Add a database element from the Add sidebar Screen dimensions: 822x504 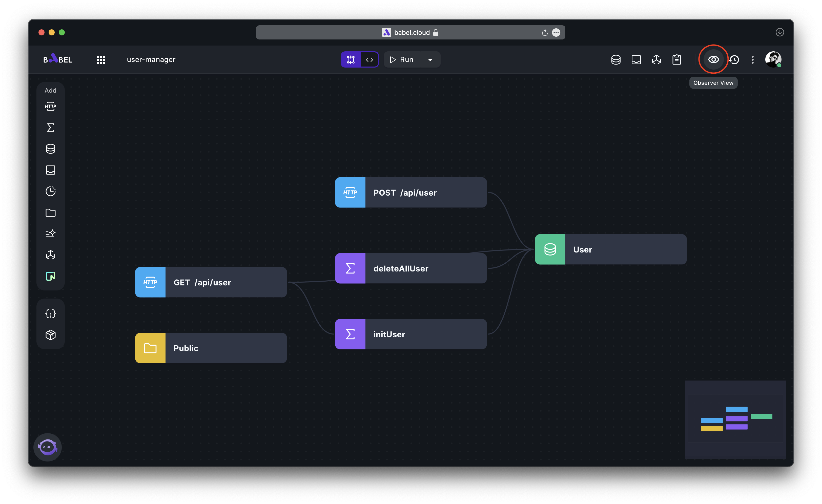coord(50,149)
